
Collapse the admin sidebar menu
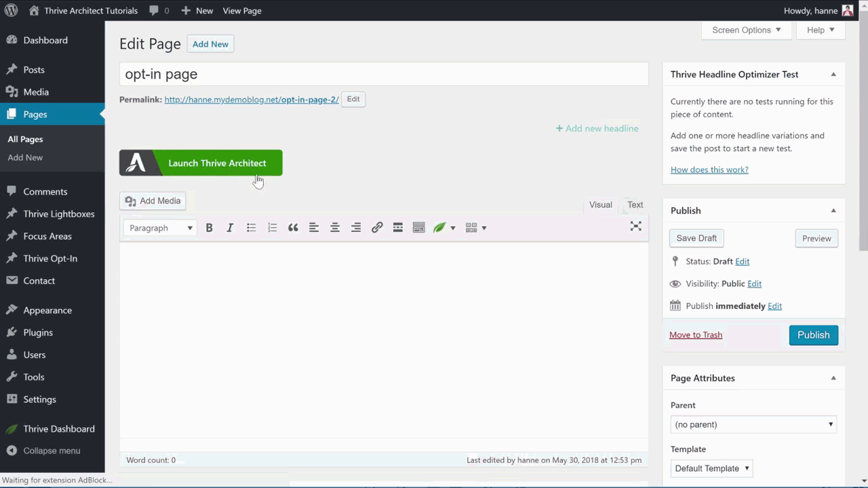coord(52,451)
